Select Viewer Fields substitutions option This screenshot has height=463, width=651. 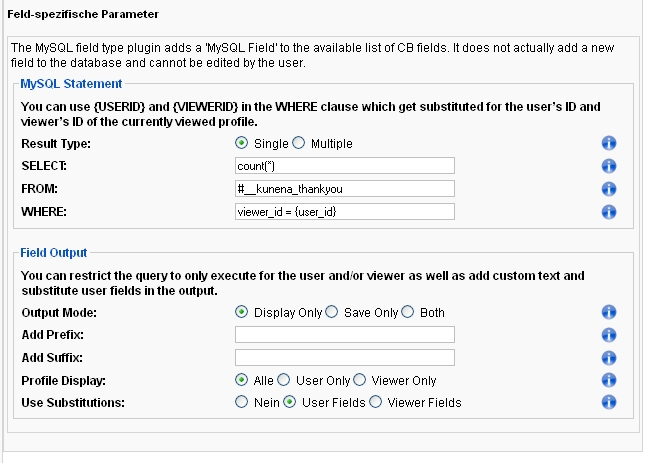375,402
